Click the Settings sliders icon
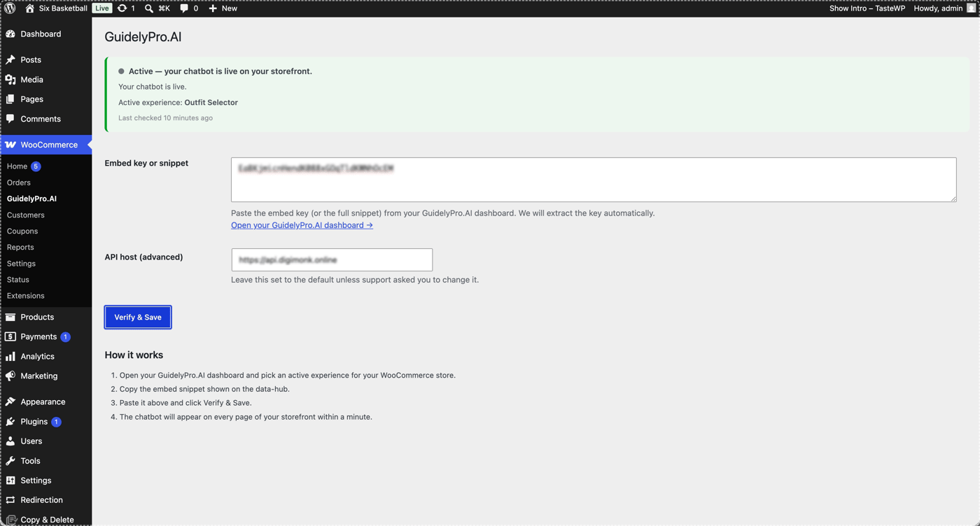This screenshot has width=980, height=526. 10,481
